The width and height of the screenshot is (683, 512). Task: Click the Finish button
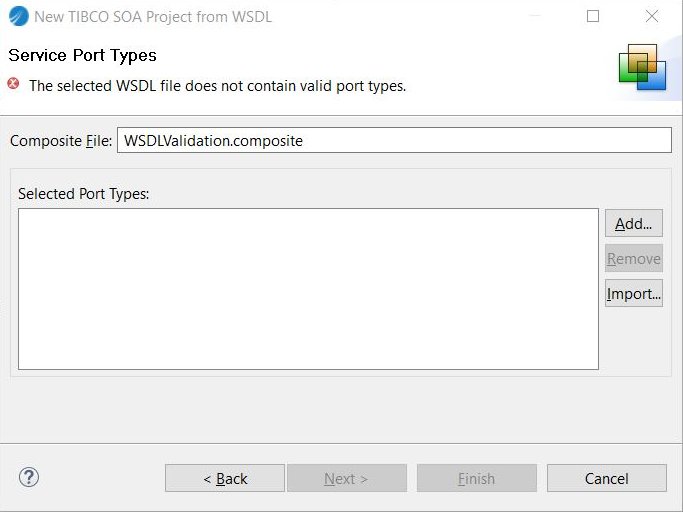click(x=476, y=479)
